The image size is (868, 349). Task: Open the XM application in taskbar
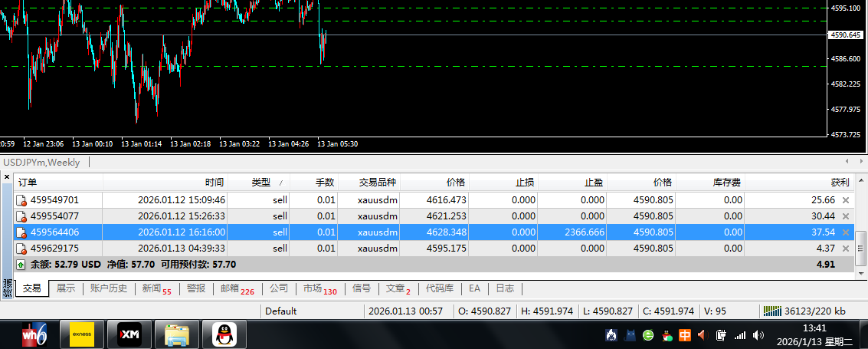coord(129,334)
